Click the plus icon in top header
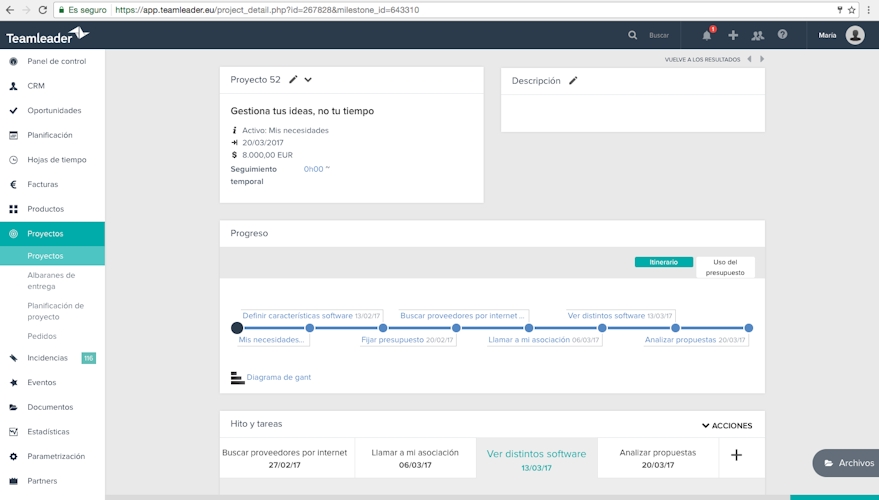 pos(733,35)
